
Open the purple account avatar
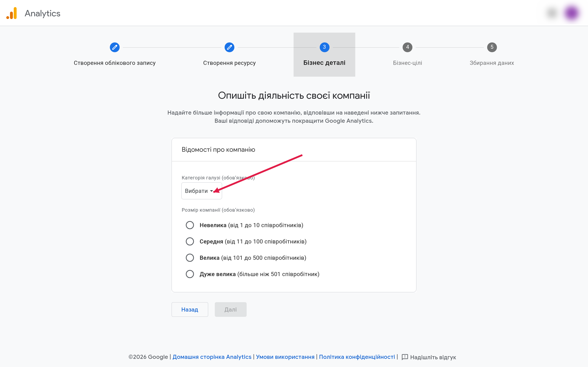pyautogui.click(x=571, y=13)
